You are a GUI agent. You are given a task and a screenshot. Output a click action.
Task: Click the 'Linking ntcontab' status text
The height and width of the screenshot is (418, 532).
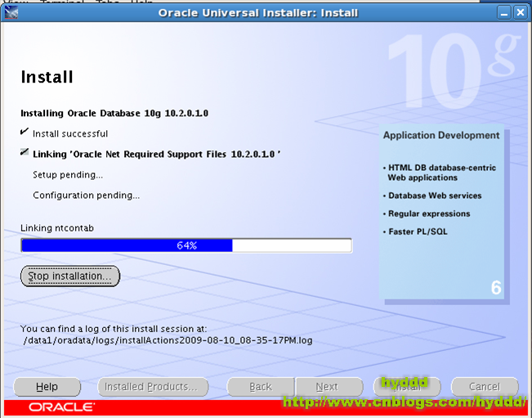pyautogui.click(x=57, y=228)
